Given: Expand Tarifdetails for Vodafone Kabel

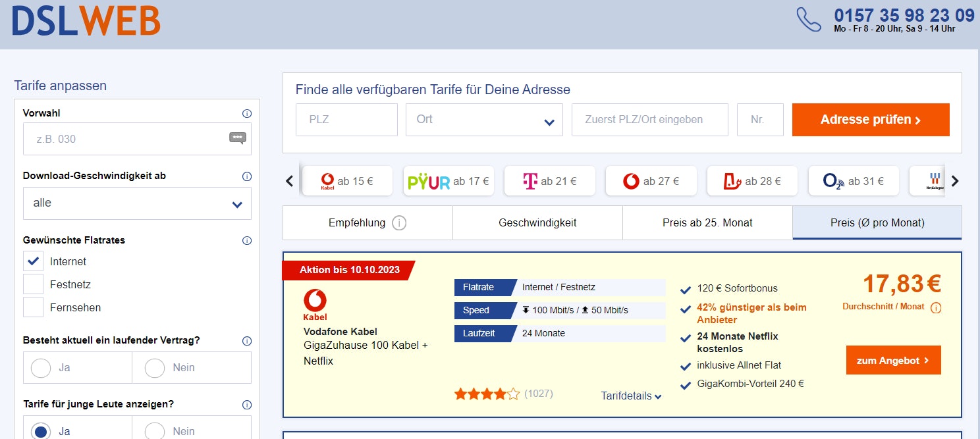Looking at the screenshot, I should point(631,396).
